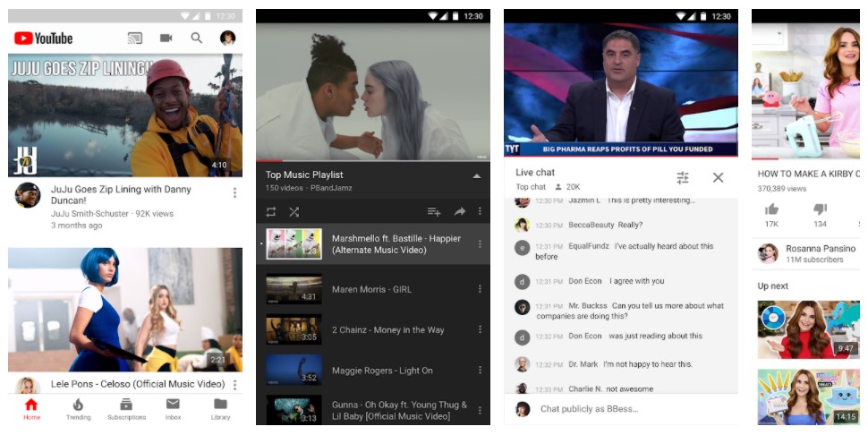Image resolution: width=868 pixels, height=435 pixels.
Task: Open playlist overflow menu beside share icon
Action: point(480,211)
